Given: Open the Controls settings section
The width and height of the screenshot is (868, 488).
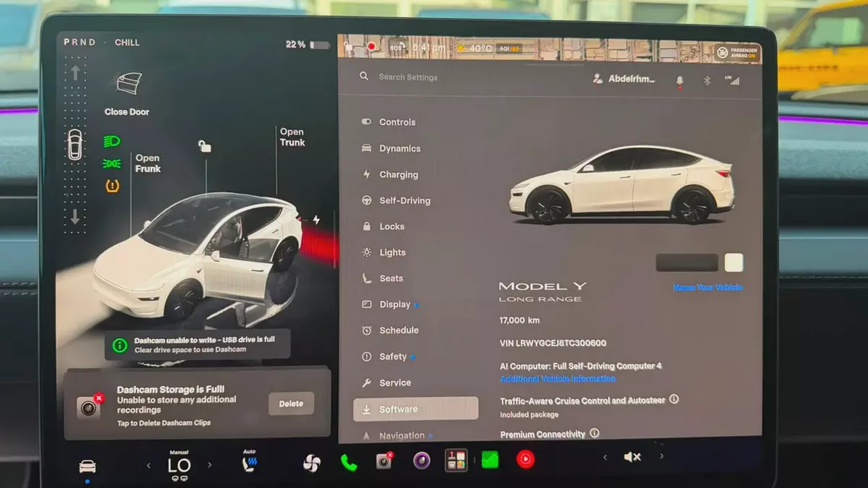Looking at the screenshot, I should [388, 122].
